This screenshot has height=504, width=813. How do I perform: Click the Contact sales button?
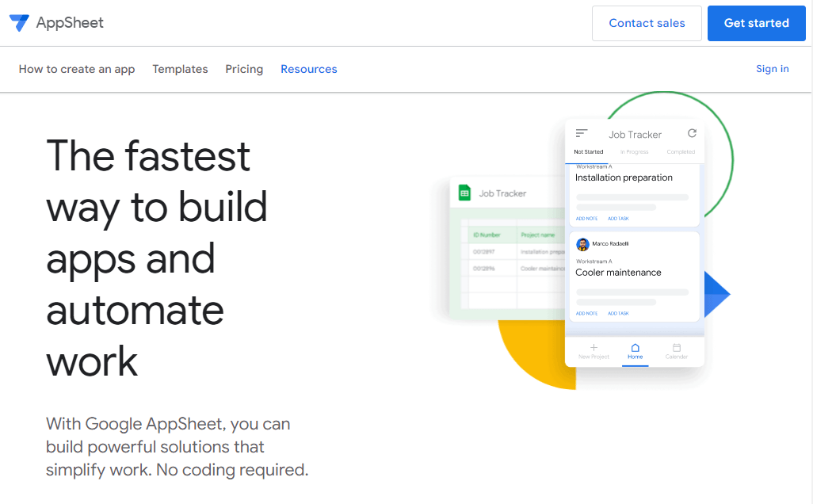click(x=647, y=23)
